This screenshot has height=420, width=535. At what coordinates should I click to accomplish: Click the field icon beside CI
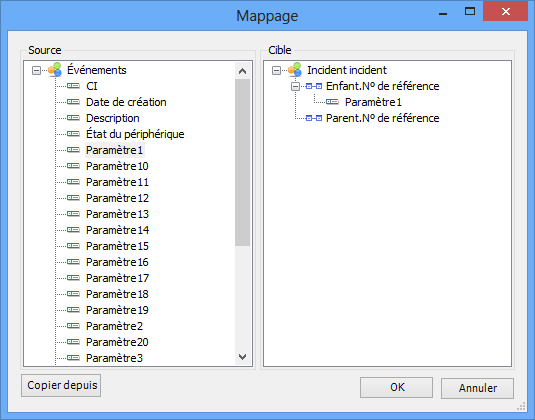[73, 86]
